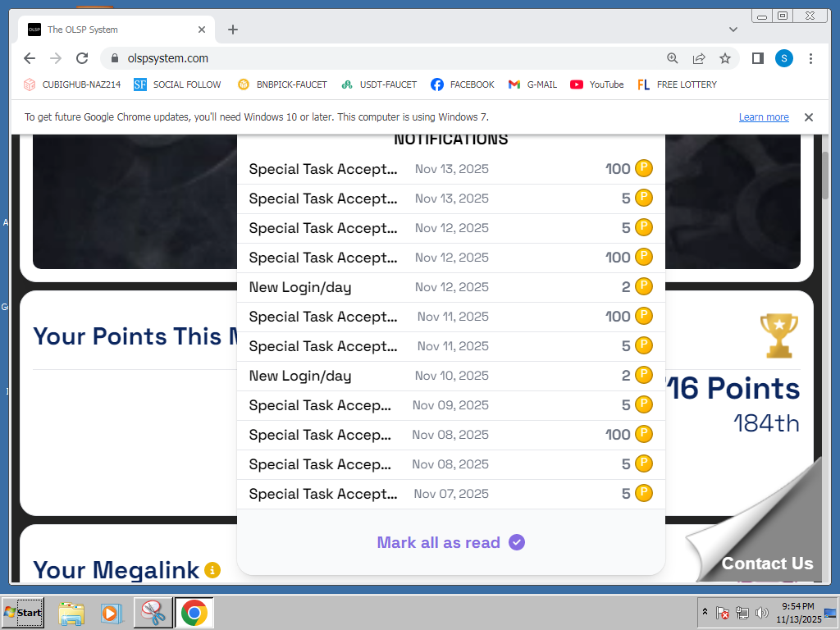Show hidden system tray icons
This screenshot has height=630, width=840.
pos(705,613)
